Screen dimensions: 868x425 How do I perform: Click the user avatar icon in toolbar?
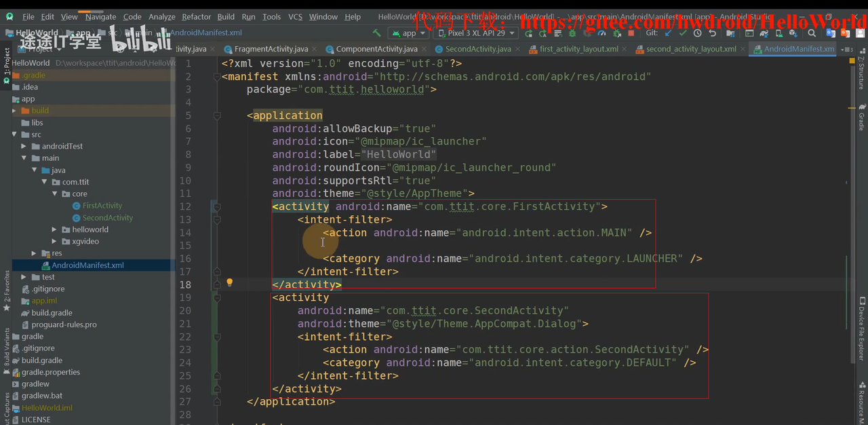point(861,33)
